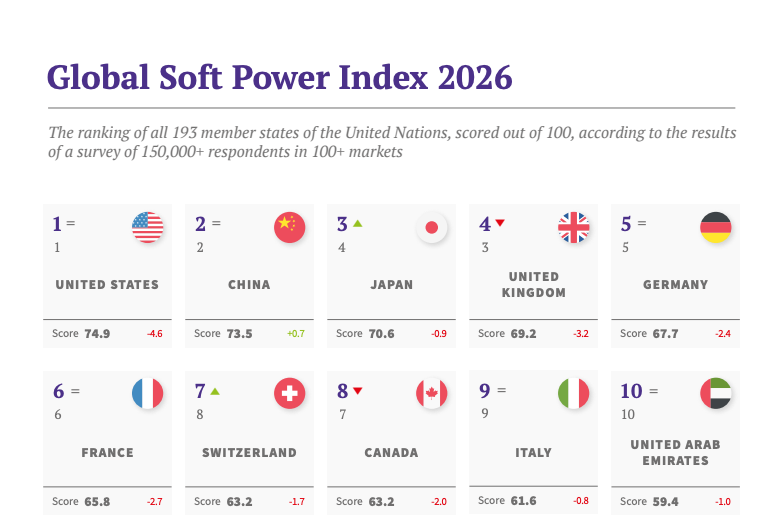
Task: Click the Global Soft Power Index 2026 title
Action: [280, 77]
